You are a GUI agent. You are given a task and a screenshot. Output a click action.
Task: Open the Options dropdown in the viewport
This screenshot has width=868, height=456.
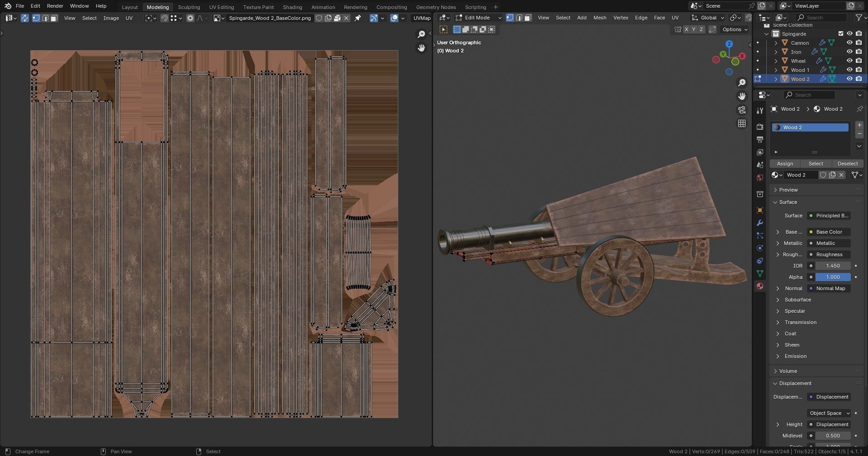pos(735,29)
